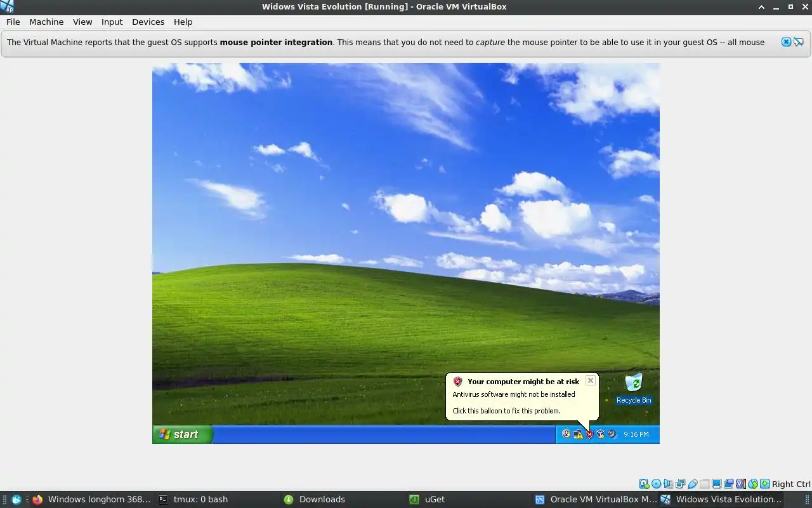Click the XP Start button
812x508 pixels.
pos(182,434)
